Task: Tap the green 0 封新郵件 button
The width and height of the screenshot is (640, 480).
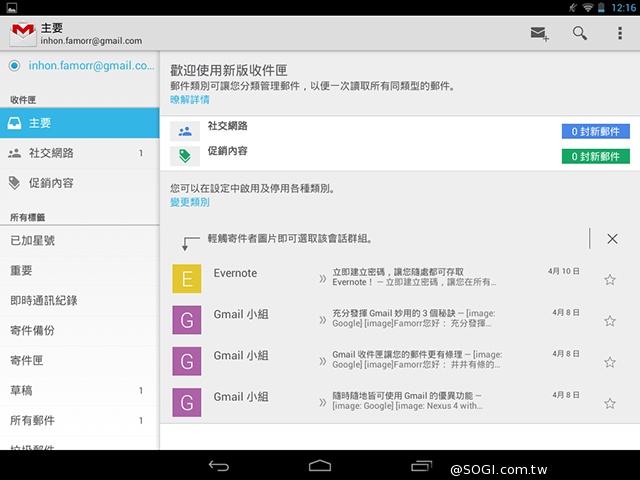Action: [596, 156]
